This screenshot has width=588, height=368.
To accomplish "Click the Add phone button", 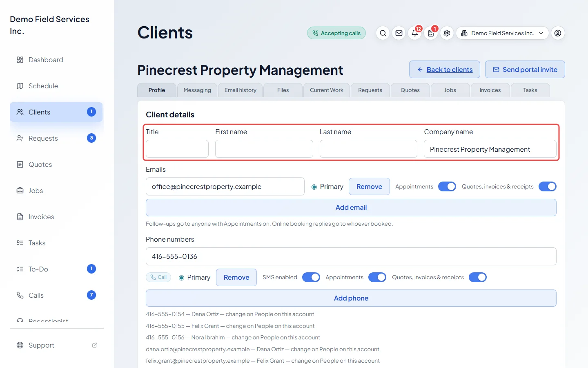I will (351, 298).
